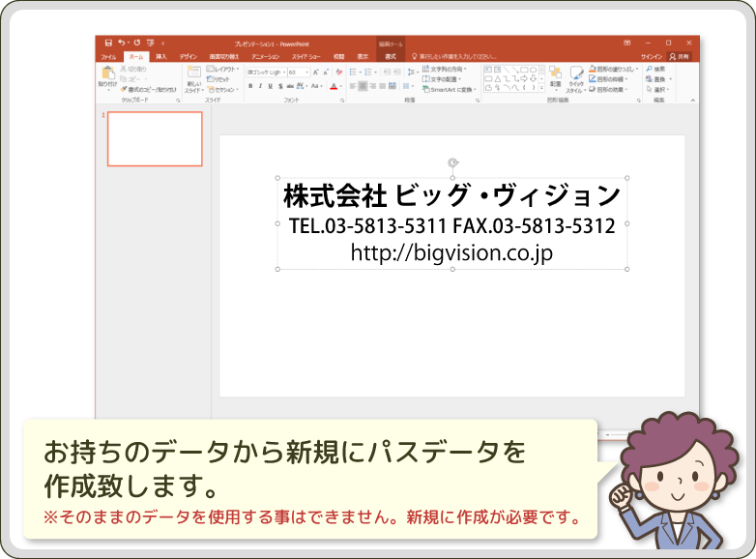Click the Copy (コピー) icon
756x559 pixels.
[124, 79]
